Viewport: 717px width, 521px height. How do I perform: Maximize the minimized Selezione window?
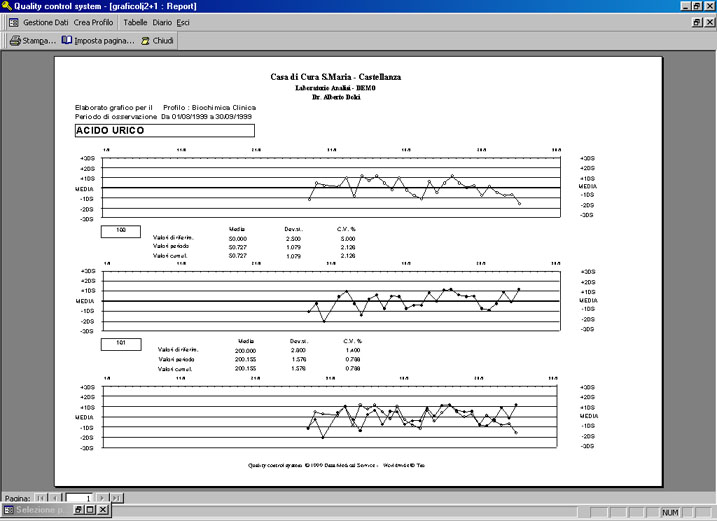coord(91,510)
